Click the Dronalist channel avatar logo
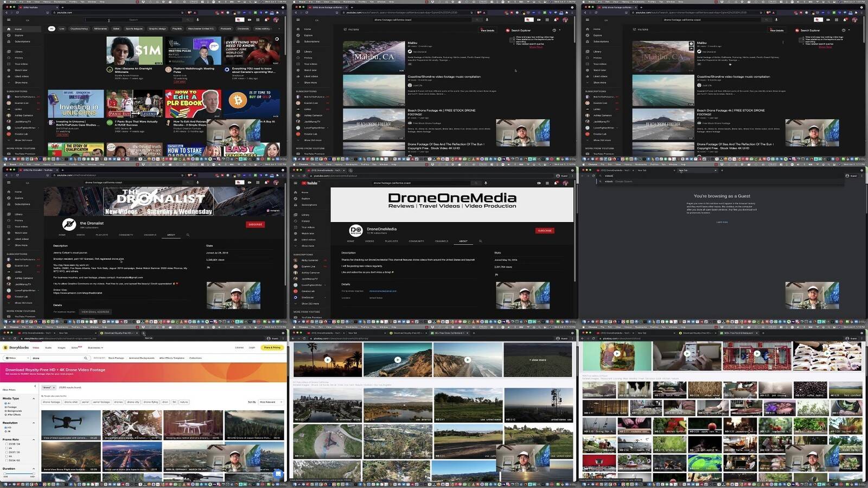 coord(69,224)
